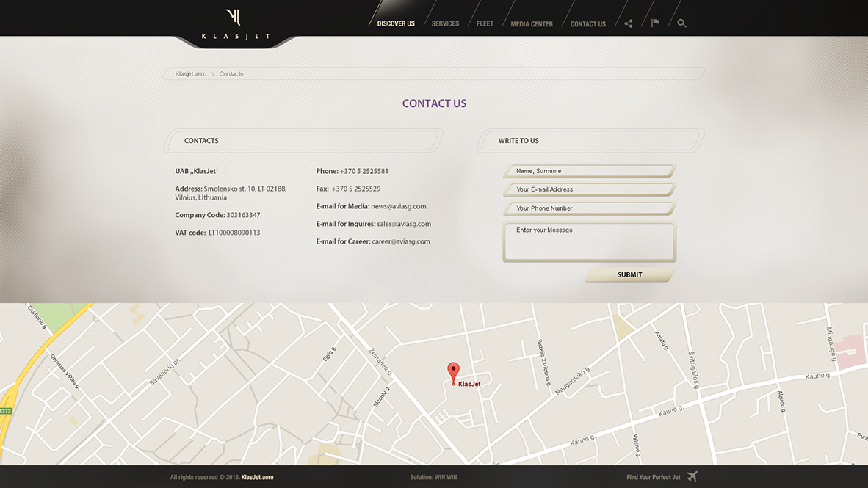
Task: Click the flag language icon
Action: (655, 23)
